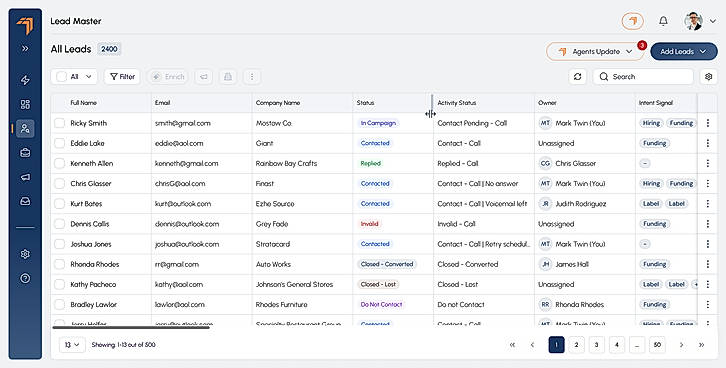Open the help question-mark sidebar icon
This screenshot has height=368, width=726.
[25, 278]
